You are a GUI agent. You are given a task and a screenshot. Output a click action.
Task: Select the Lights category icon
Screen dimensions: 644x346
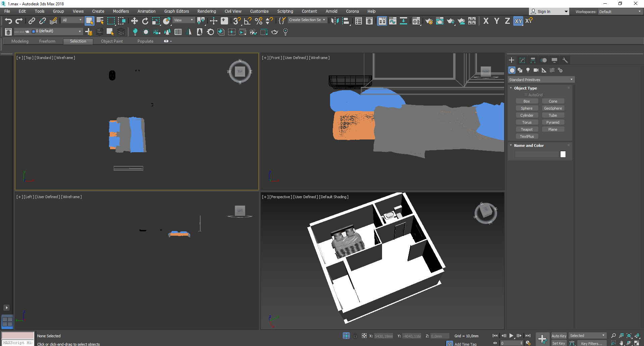tap(528, 70)
